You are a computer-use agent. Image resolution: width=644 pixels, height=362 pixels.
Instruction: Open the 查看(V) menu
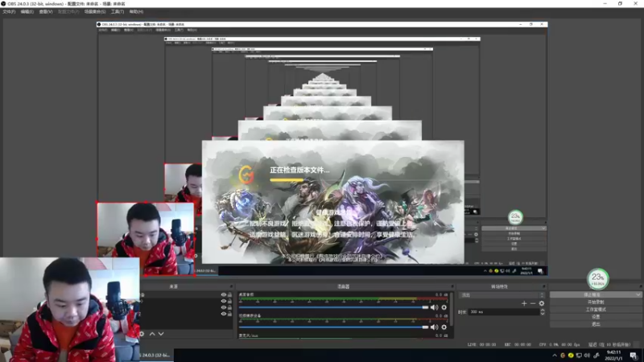click(46, 12)
